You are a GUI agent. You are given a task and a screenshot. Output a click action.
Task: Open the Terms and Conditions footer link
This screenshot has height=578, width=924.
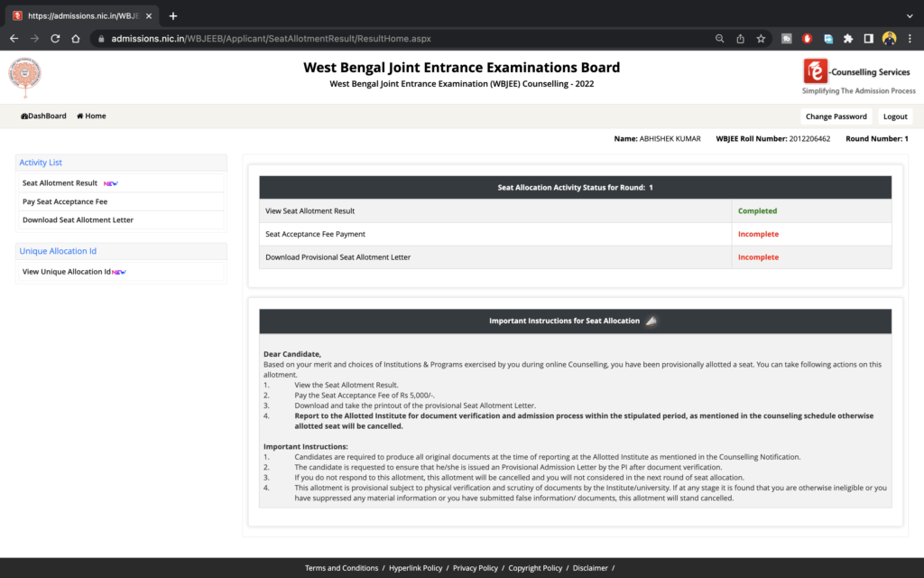tap(341, 568)
